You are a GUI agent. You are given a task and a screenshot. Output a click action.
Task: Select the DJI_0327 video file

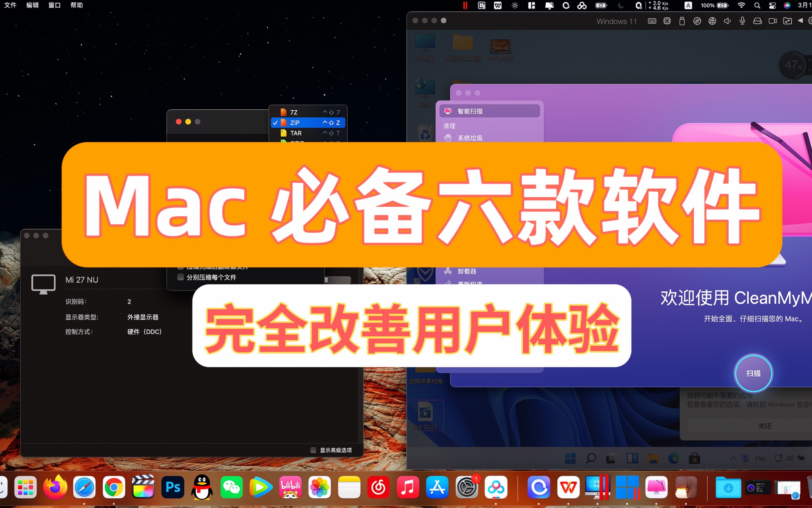click(x=425, y=416)
